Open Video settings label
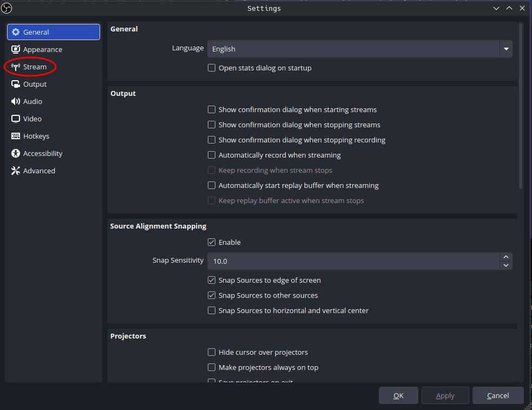Image resolution: width=532 pixels, height=410 pixels. click(32, 119)
